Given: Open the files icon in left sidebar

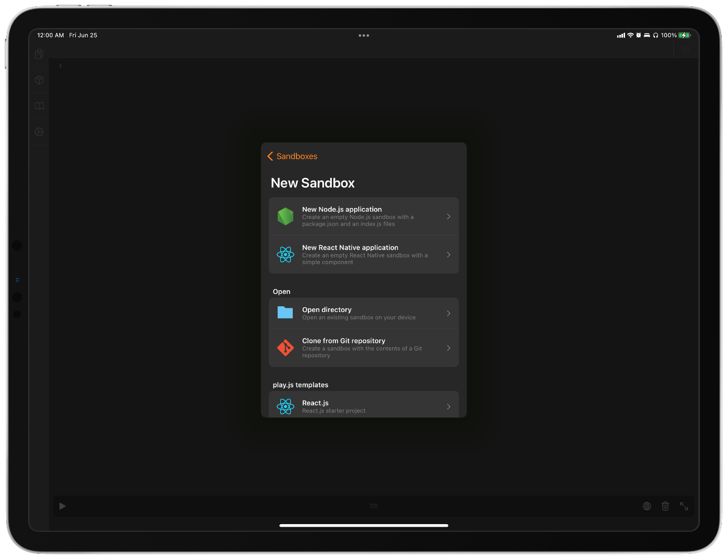Looking at the screenshot, I should (39, 54).
